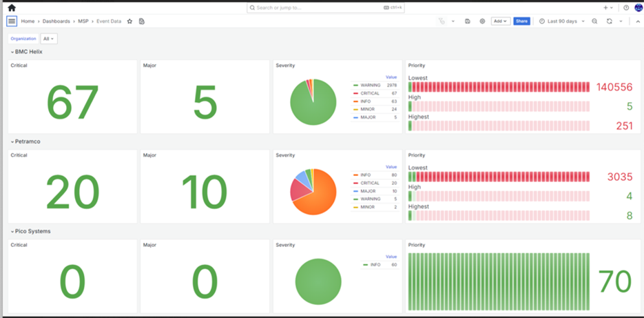Sort Pico Systems legend by Value header
This screenshot has width=644, height=318.
[x=391, y=257]
